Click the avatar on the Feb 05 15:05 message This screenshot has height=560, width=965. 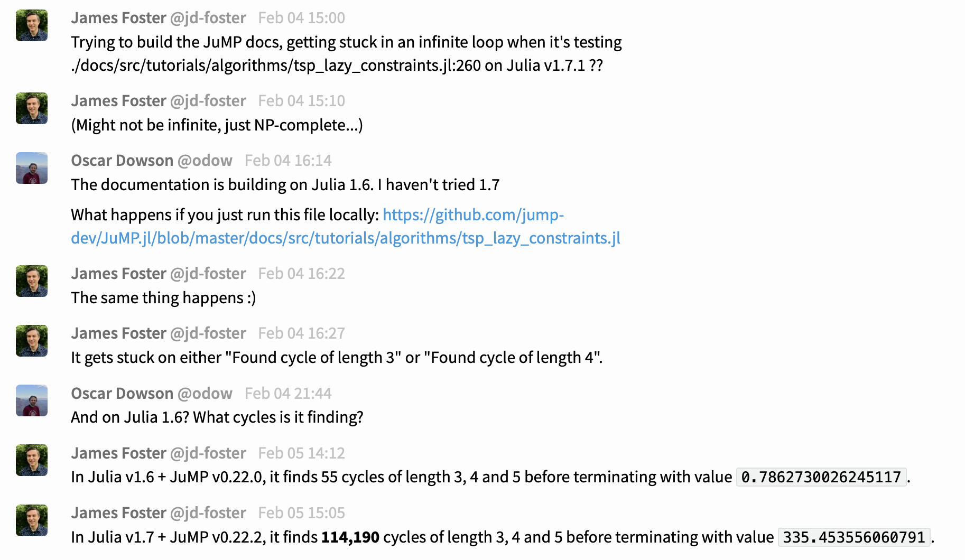31,520
